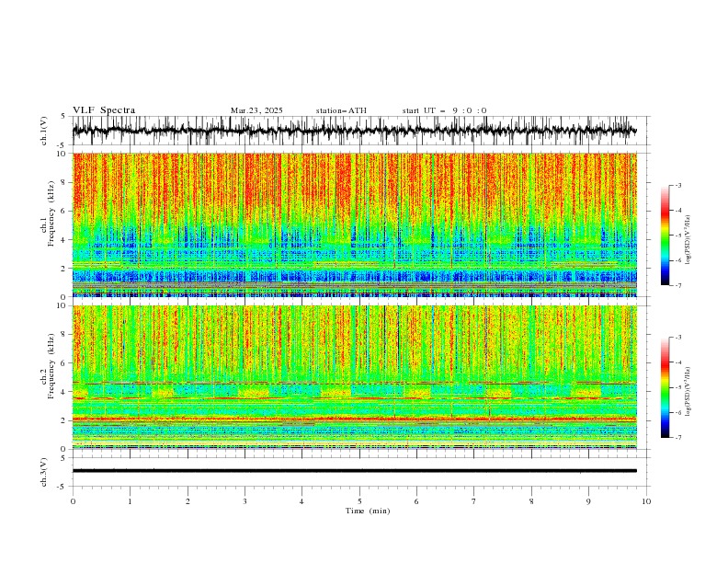The width and height of the screenshot is (728, 563).
Task: Click the time axis tick label "1"
Action: [x=130, y=501]
